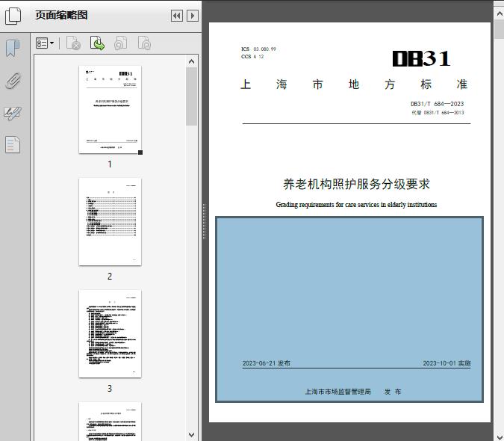
Task: Click the '代替 DB31/T 684—2013' text
Action: pyautogui.click(x=438, y=113)
